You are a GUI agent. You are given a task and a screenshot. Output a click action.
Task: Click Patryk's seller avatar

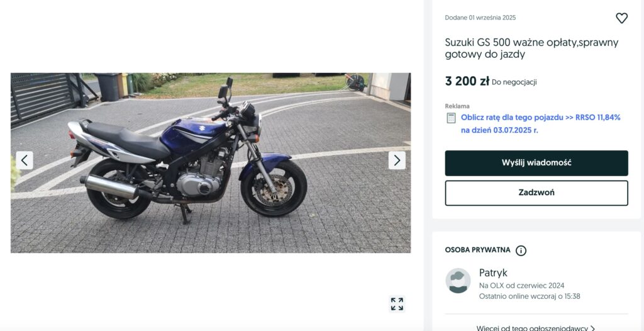coord(458,281)
